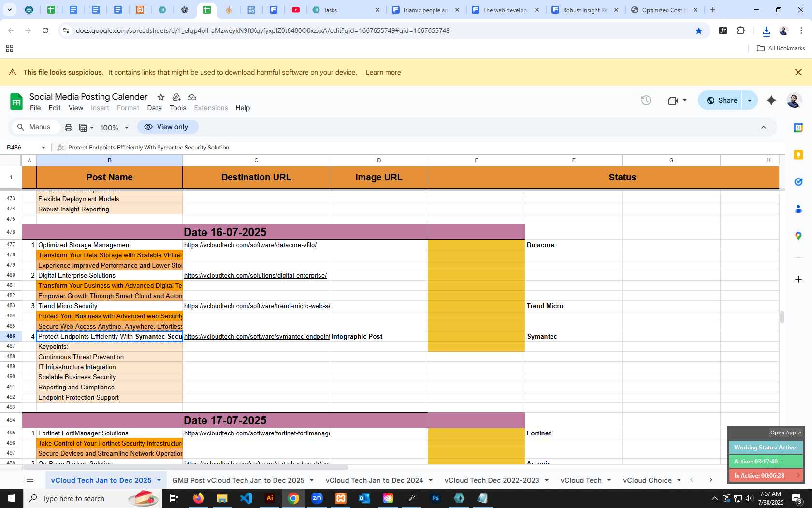Click the Google Sheets home icon

[16, 102]
